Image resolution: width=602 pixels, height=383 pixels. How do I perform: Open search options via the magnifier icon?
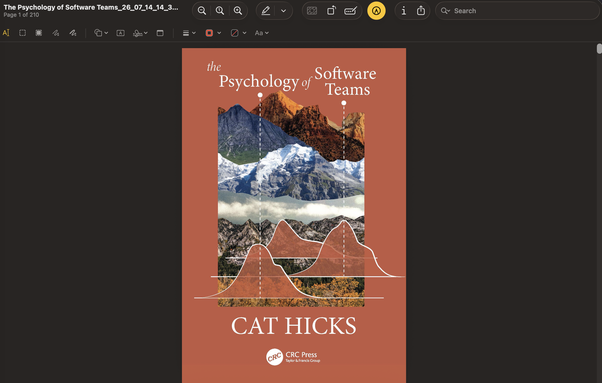[x=445, y=11]
